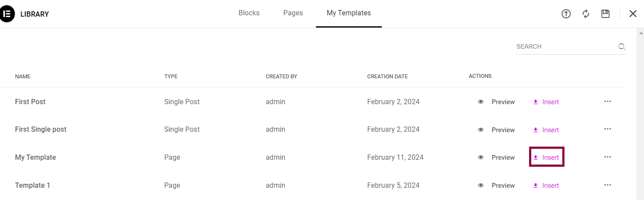Click the Elementor logo icon
Image resolution: width=644 pixels, height=200 pixels.
(x=7, y=14)
